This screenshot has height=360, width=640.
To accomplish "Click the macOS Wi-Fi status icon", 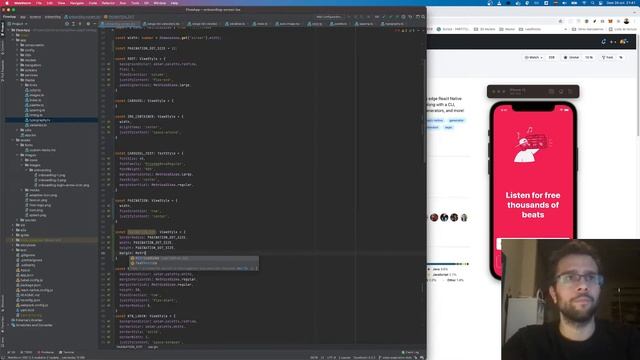I will coord(584,3).
